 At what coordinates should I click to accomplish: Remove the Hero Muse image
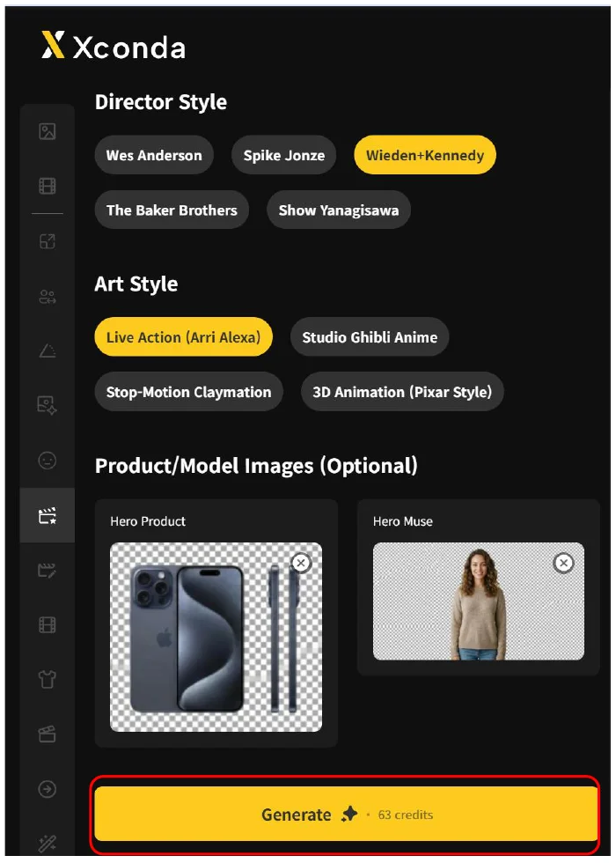point(563,563)
